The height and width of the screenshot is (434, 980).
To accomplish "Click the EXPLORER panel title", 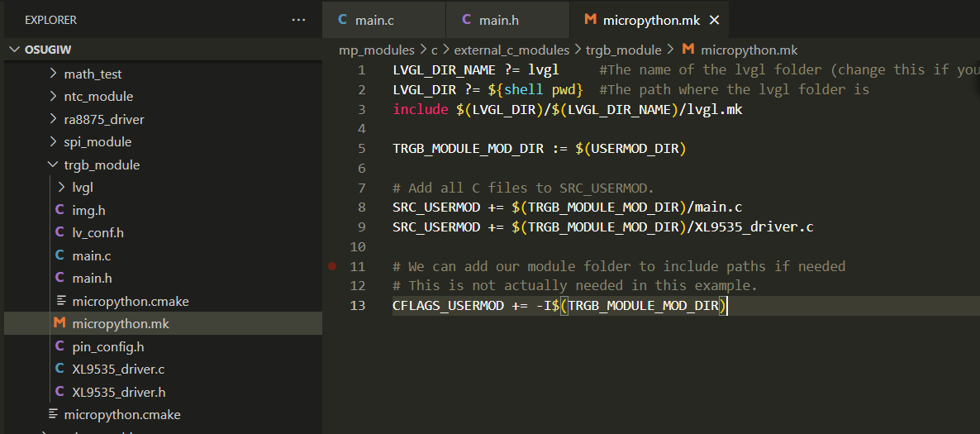I will 50,20.
